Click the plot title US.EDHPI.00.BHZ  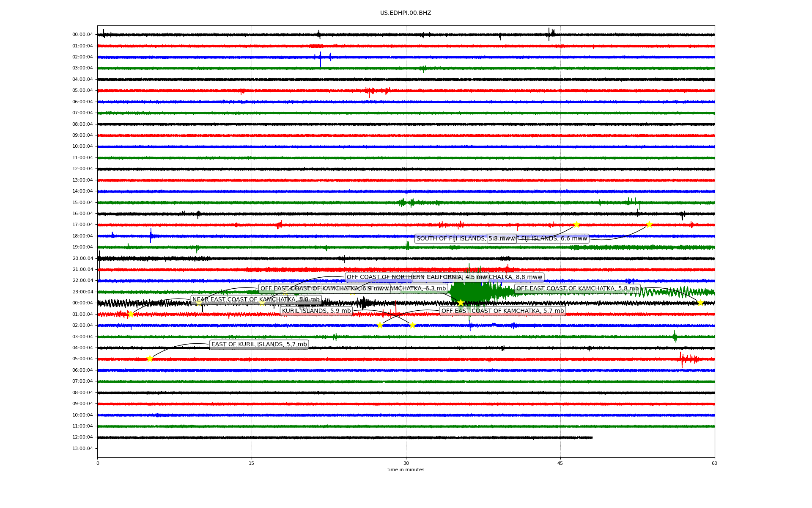(x=406, y=13)
